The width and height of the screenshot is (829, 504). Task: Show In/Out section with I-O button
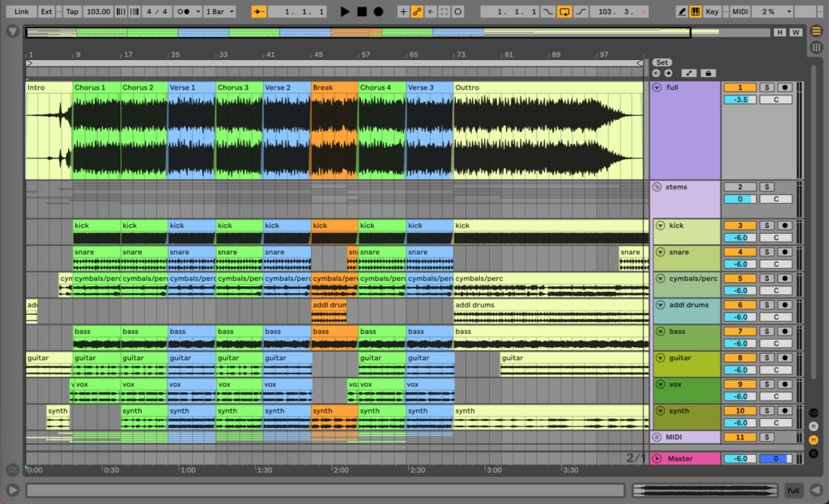(814, 413)
